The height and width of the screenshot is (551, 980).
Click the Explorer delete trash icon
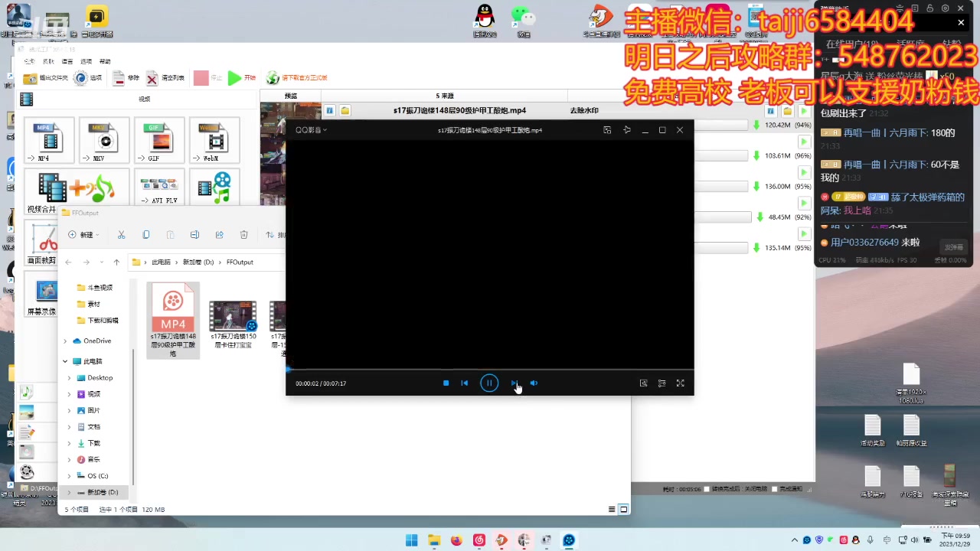tap(243, 235)
